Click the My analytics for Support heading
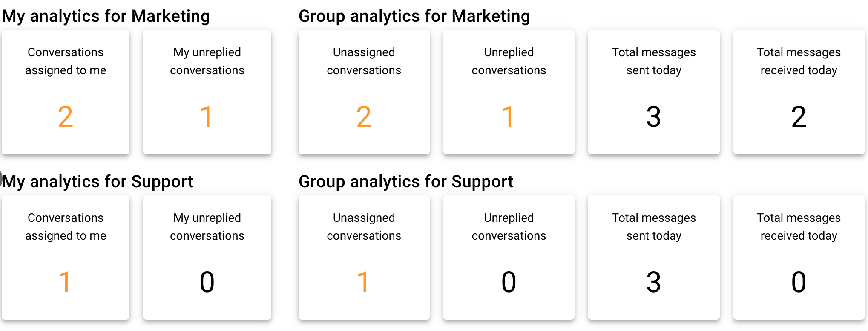 pyautogui.click(x=98, y=182)
